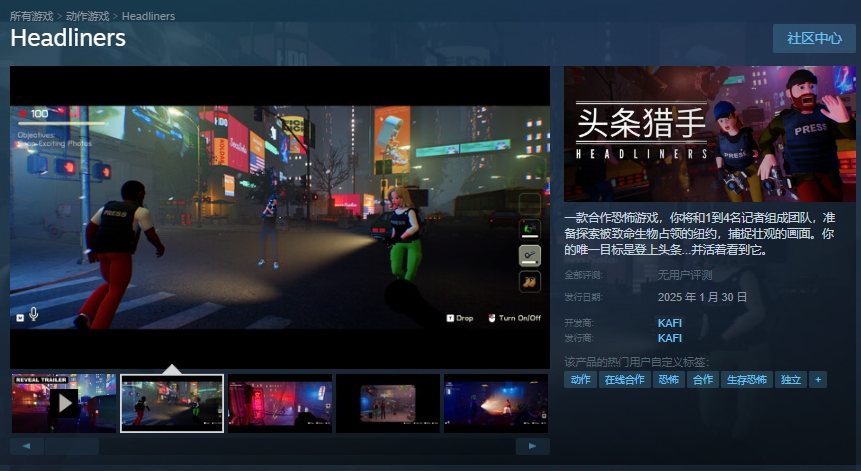Open KAFI developer link
861x471 pixels.
(669, 323)
